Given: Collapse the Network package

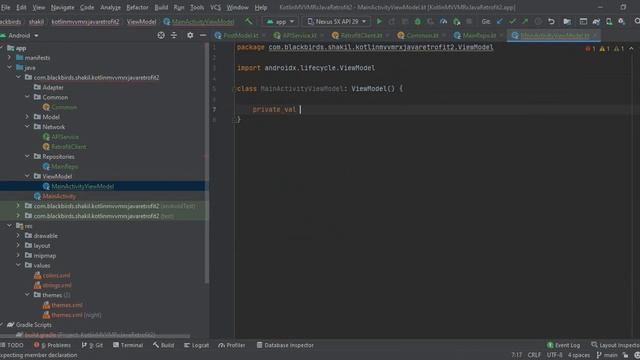Looking at the screenshot, I should click(x=27, y=127).
